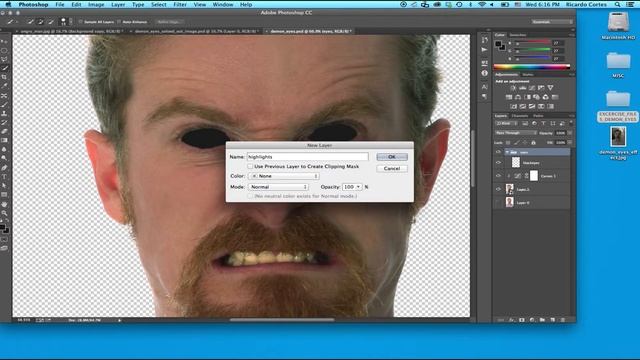Open layer filter Kind dropdown
This screenshot has width=640, height=360.
(x=507, y=123)
